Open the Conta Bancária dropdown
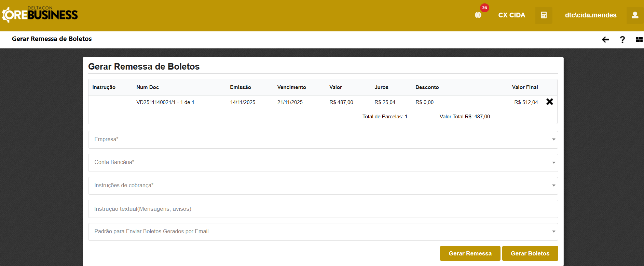The image size is (644, 266). click(x=323, y=163)
